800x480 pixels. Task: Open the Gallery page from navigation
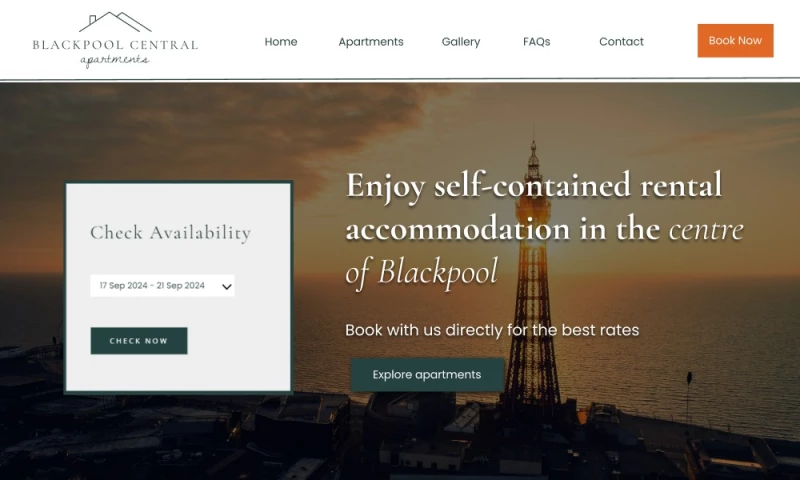[x=461, y=42]
